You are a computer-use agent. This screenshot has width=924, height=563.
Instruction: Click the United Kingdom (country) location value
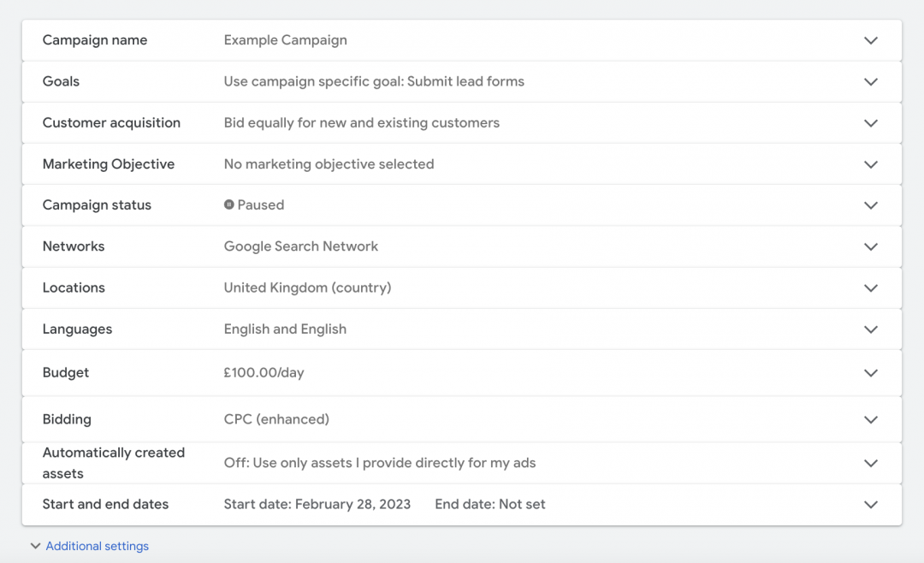(307, 288)
